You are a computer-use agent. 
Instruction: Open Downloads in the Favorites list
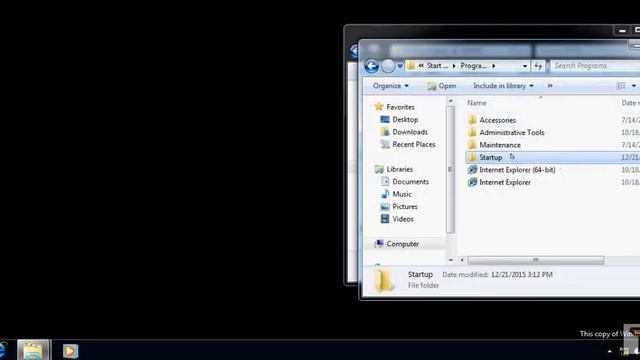410,132
